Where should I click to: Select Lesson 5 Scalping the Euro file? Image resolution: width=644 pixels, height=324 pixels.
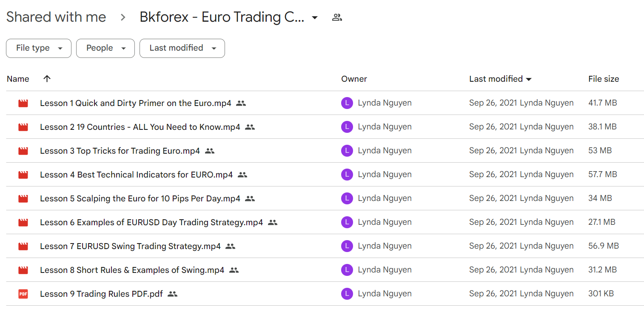click(x=140, y=198)
